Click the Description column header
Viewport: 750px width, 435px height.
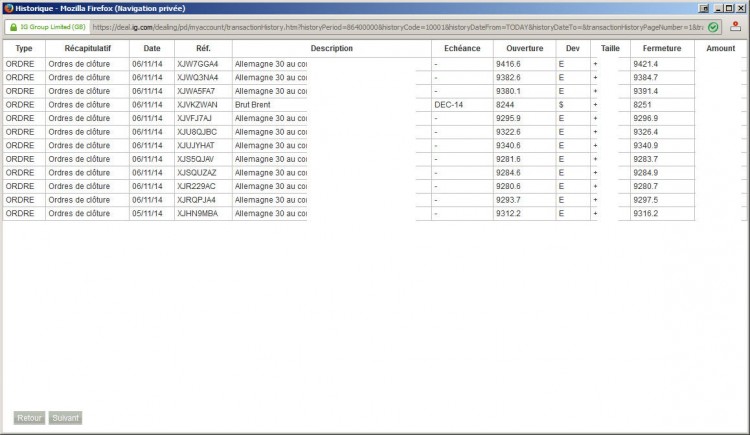pyautogui.click(x=331, y=48)
